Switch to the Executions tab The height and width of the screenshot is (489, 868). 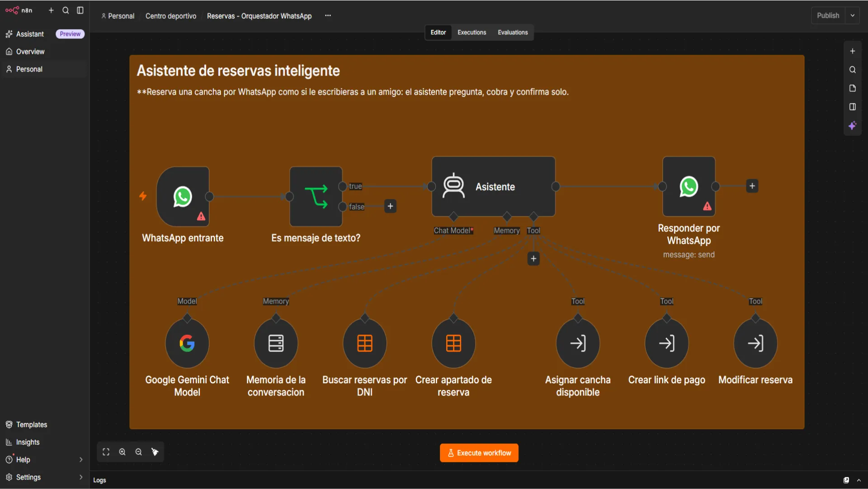(x=472, y=33)
